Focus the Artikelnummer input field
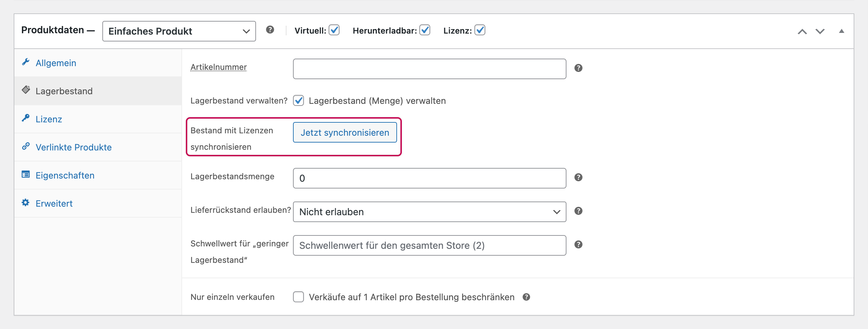Viewport: 868px width, 329px height. click(430, 69)
